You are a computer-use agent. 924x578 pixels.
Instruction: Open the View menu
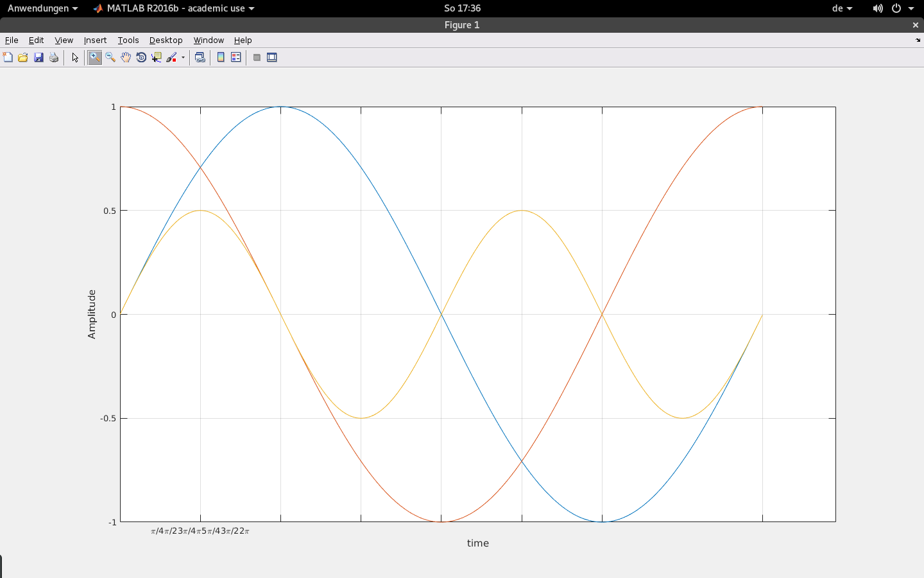coord(64,40)
